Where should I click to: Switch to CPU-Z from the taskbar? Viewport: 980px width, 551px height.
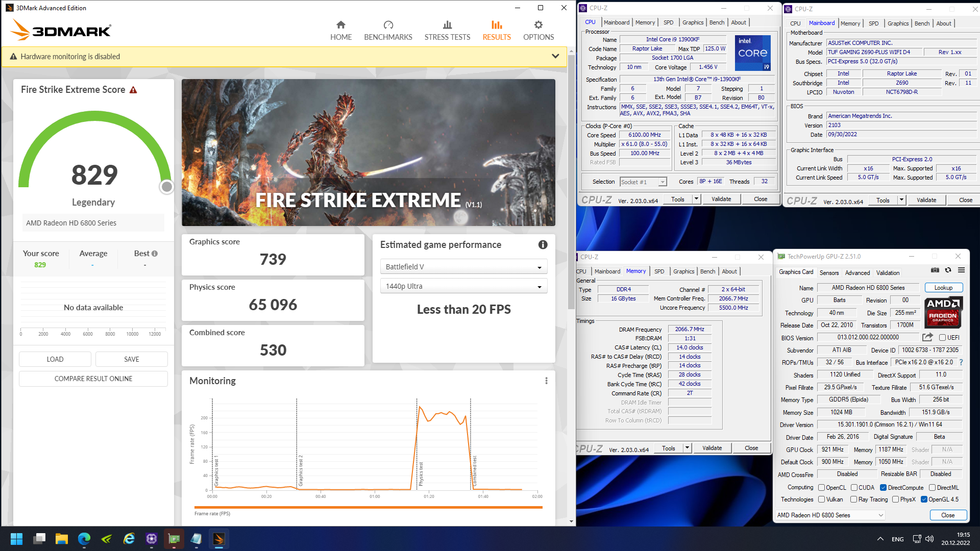pyautogui.click(x=152, y=539)
